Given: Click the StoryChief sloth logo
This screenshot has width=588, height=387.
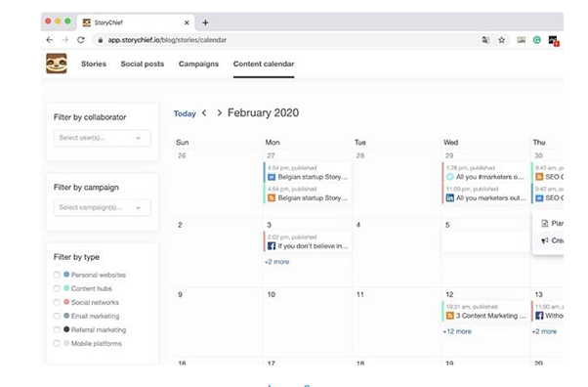Looking at the screenshot, I should pyautogui.click(x=57, y=64).
